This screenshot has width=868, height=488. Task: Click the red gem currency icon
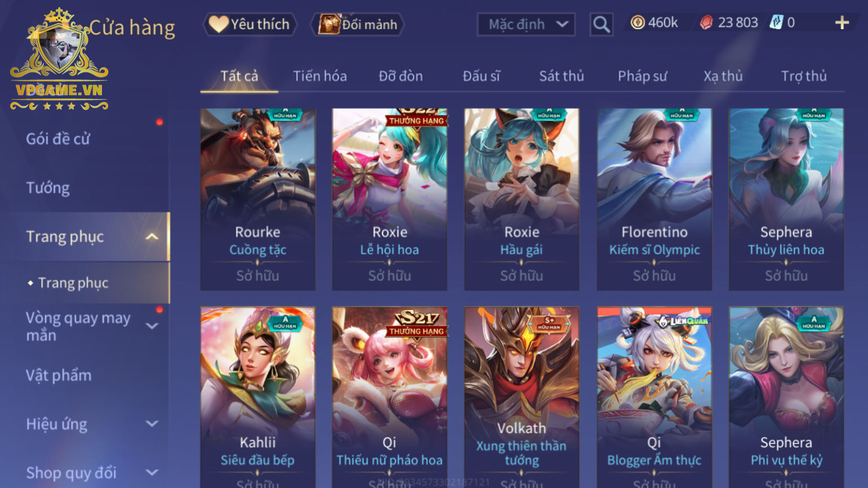(706, 23)
